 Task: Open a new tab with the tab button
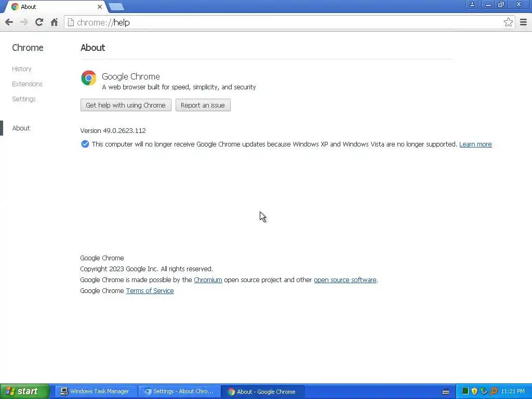coord(116,7)
